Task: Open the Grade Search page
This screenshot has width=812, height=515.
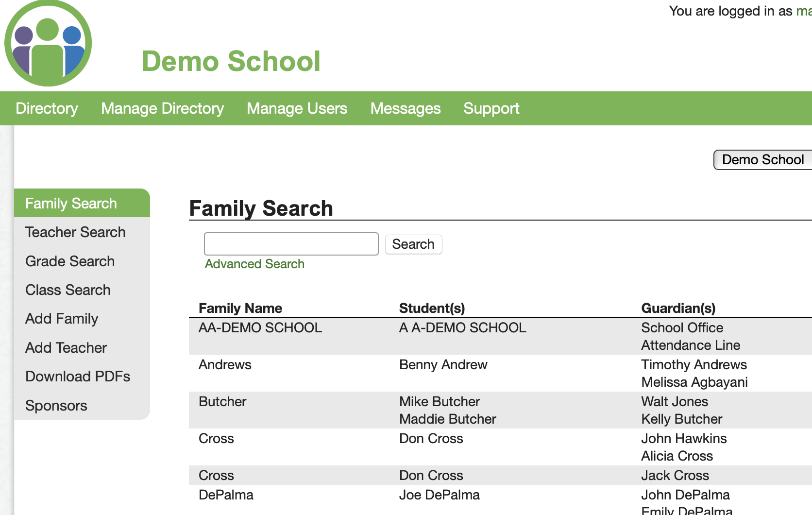Action: [70, 261]
